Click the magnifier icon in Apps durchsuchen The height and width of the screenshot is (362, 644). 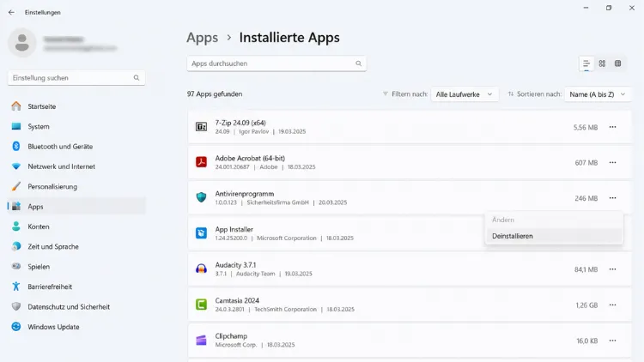pyautogui.click(x=359, y=63)
